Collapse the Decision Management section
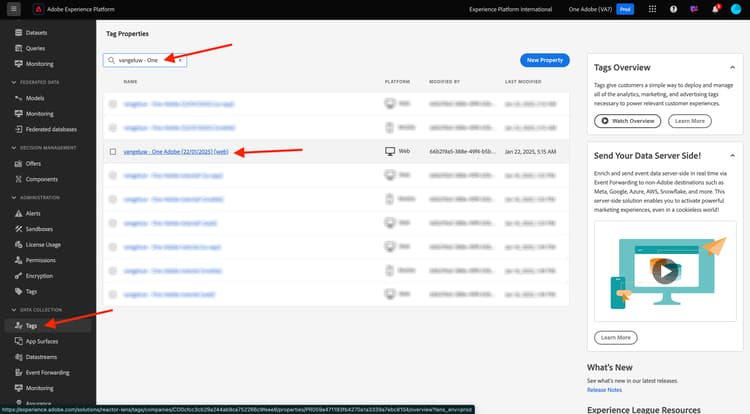 point(13,148)
